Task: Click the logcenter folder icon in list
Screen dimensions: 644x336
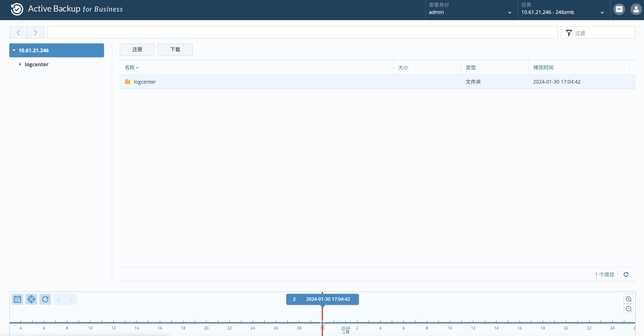Action: click(128, 82)
